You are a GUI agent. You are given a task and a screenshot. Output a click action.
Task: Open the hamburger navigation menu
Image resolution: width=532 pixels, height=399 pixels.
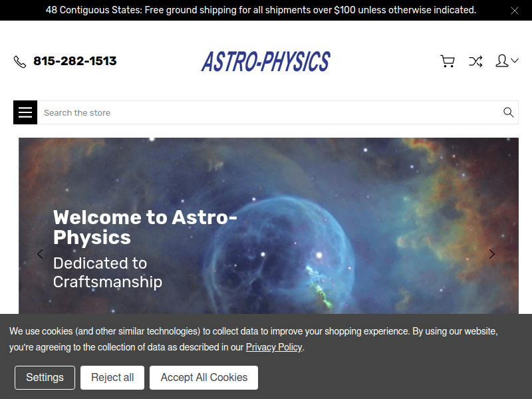click(25, 112)
